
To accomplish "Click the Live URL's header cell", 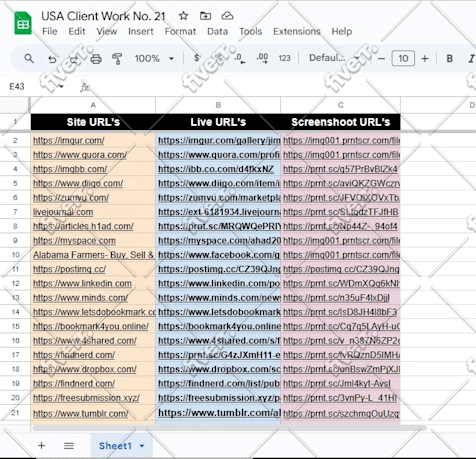I will [218, 122].
